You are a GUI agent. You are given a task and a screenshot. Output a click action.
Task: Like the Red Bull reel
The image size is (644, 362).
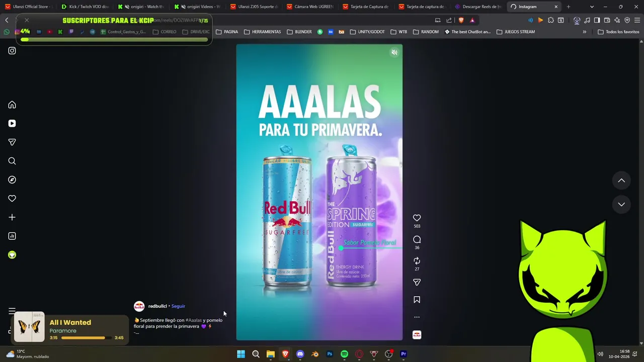(x=417, y=218)
